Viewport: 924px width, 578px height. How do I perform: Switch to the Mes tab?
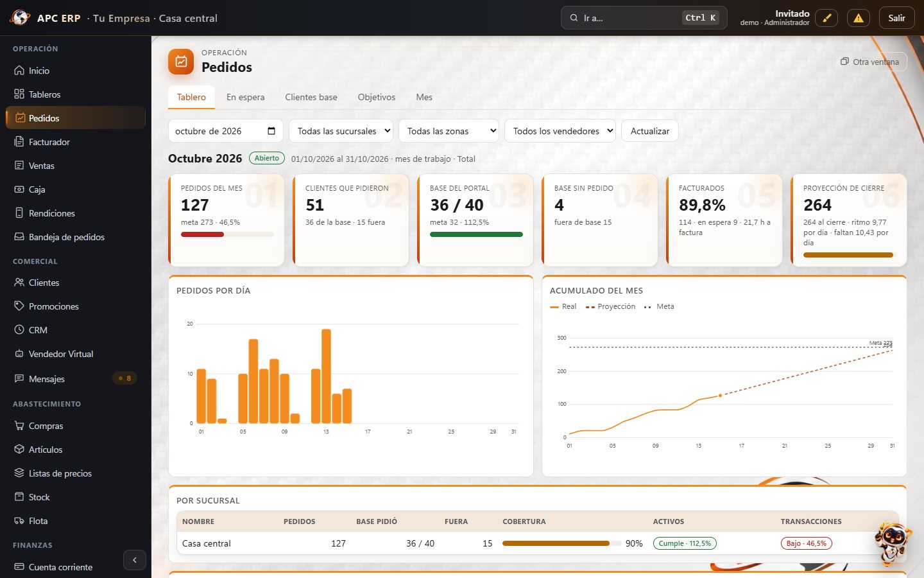(x=424, y=98)
